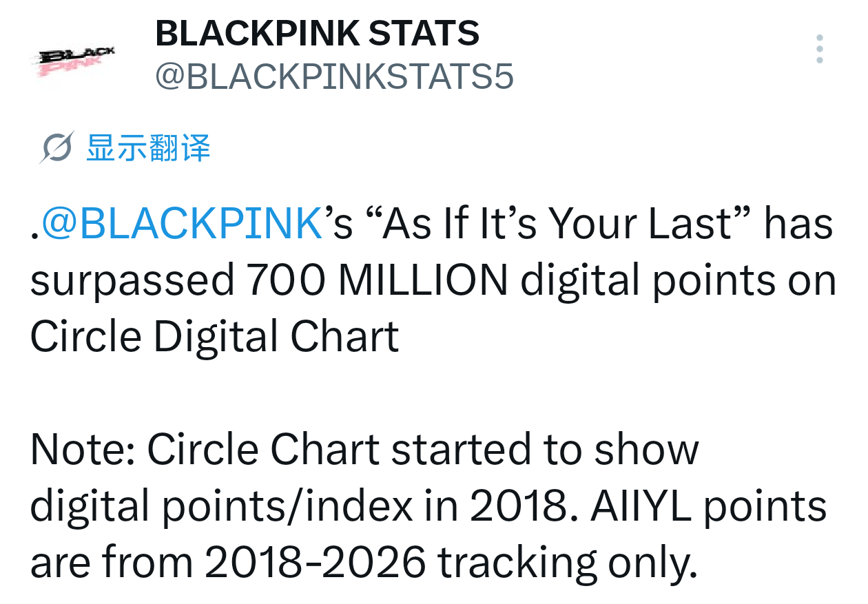Viewport: 868px width, 604px height.
Task: Click the @BLACKPINKSTATS5 handle
Action: click(335, 77)
